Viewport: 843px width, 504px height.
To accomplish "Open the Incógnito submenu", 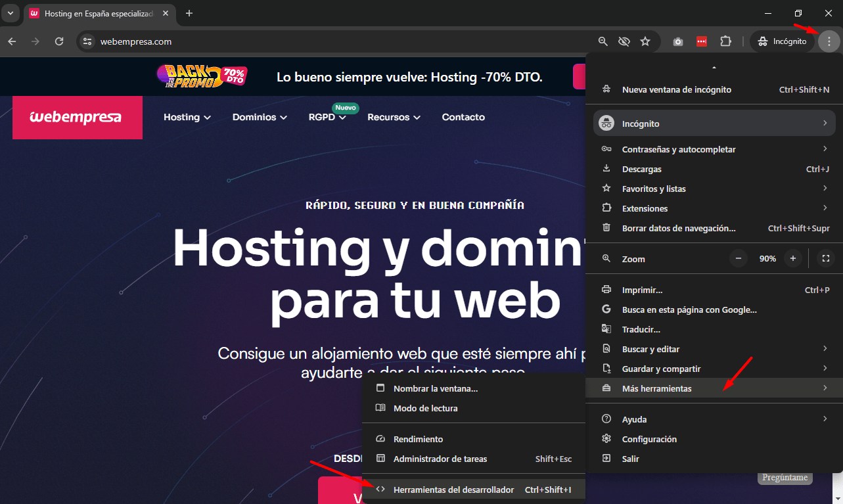I will click(714, 124).
